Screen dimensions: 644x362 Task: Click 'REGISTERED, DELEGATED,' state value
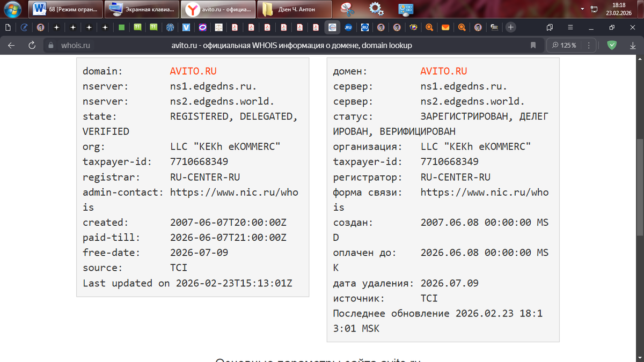234,116
